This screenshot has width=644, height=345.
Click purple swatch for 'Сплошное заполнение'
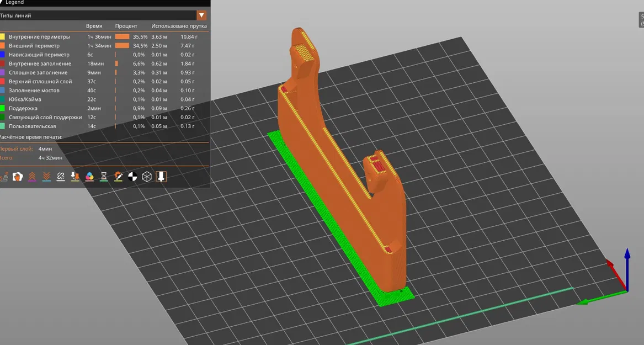[x=2, y=72]
